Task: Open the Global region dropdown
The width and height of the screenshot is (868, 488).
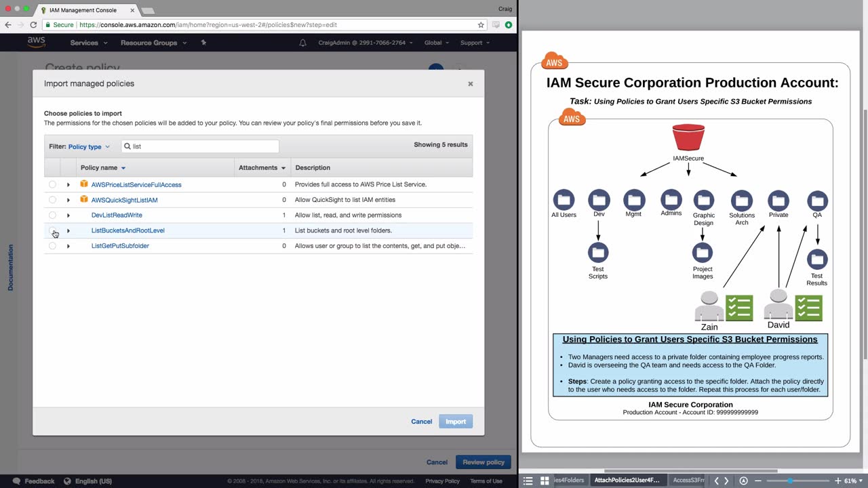Action: [x=437, y=43]
